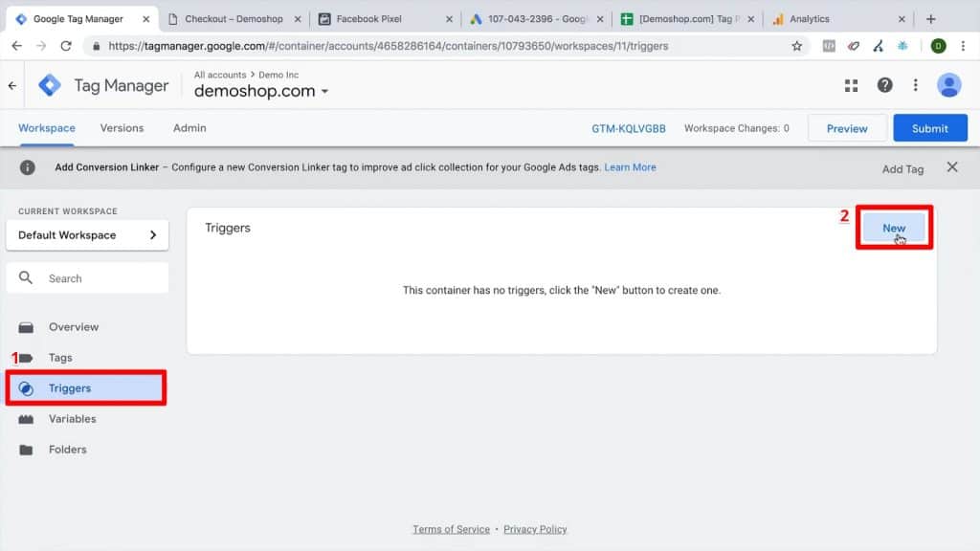Image resolution: width=980 pixels, height=551 pixels.
Task: Click the Overview sidebar icon
Action: pos(26,327)
